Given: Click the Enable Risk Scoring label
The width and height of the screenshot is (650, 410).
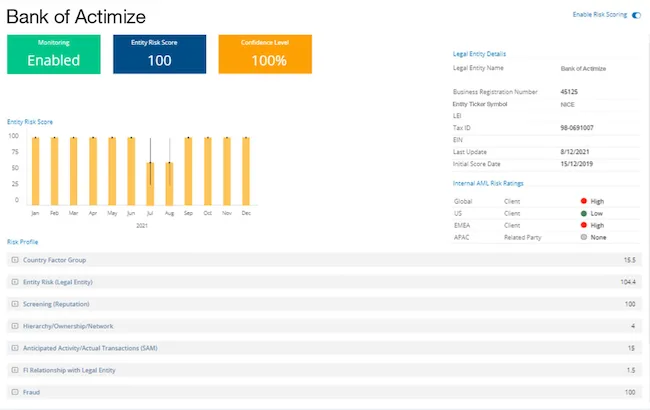Looking at the screenshot, I should (x=599, y=15).
